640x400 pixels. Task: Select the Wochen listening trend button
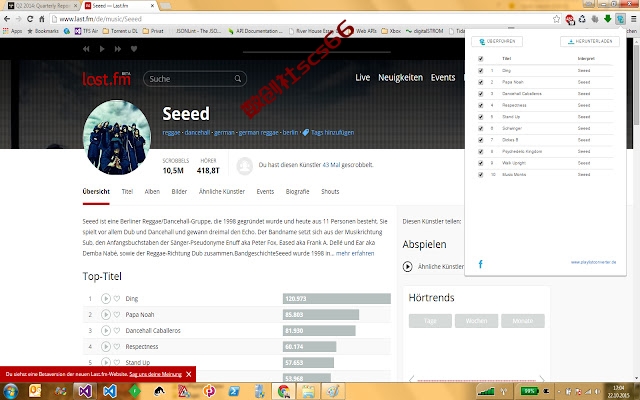point(476,321)
